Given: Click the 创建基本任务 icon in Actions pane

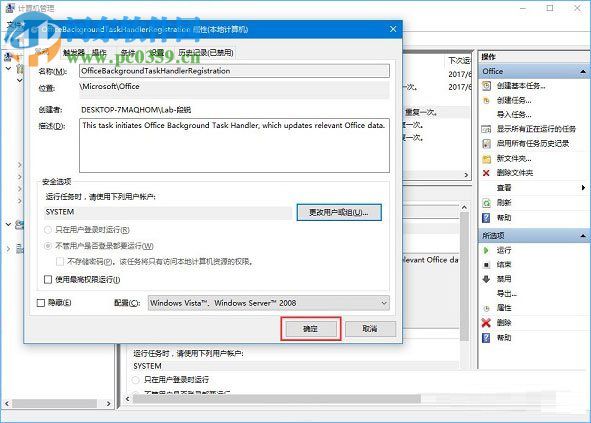Looking at the screenshot, I should tap(487, 86).
